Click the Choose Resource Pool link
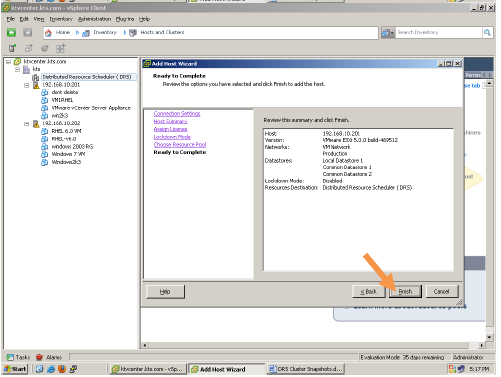Viewport: 501px width, 377px height. [180, 145]
